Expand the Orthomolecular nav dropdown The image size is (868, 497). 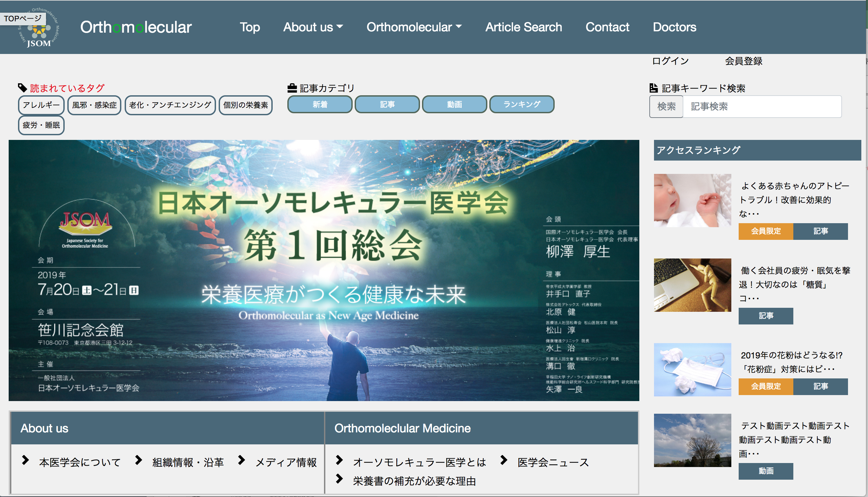pyautogui.click(x=414, y=27)
